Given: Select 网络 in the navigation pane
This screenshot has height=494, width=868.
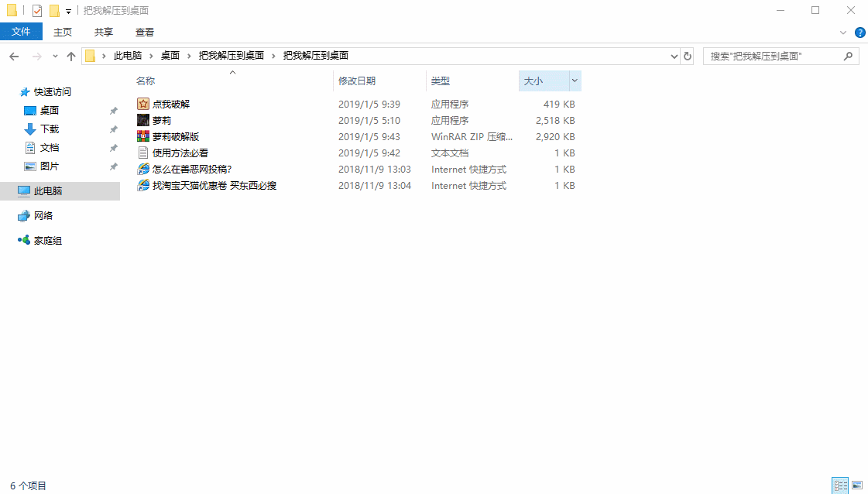Looking at the screenshot, I should (43, 216).
